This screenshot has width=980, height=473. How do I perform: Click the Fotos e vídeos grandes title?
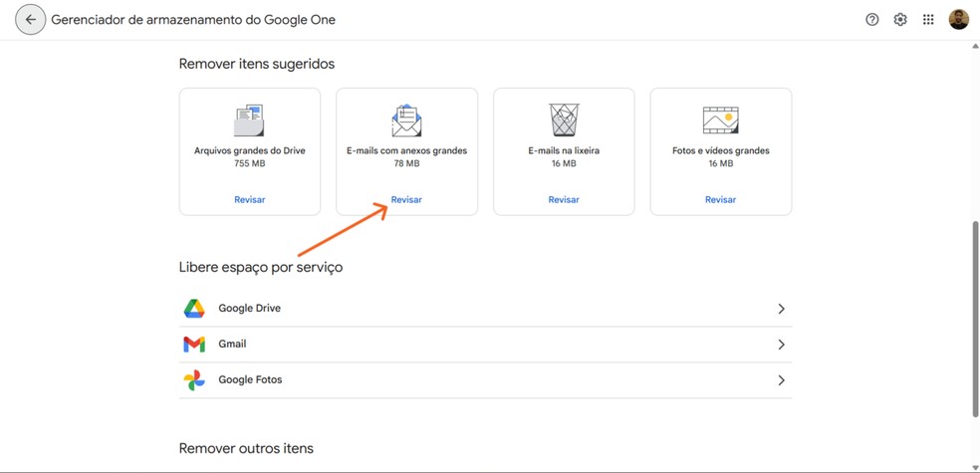click(721, 150)
